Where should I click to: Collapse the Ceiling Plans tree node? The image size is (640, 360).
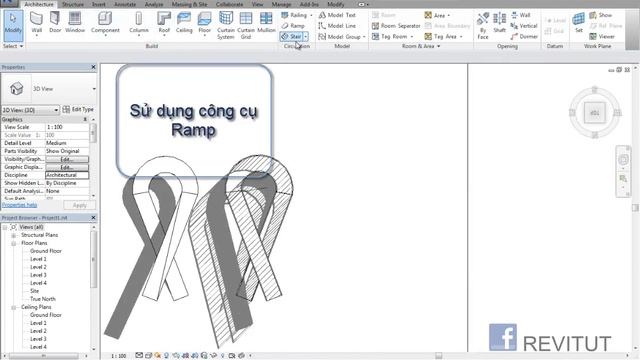tap(13, 307)
